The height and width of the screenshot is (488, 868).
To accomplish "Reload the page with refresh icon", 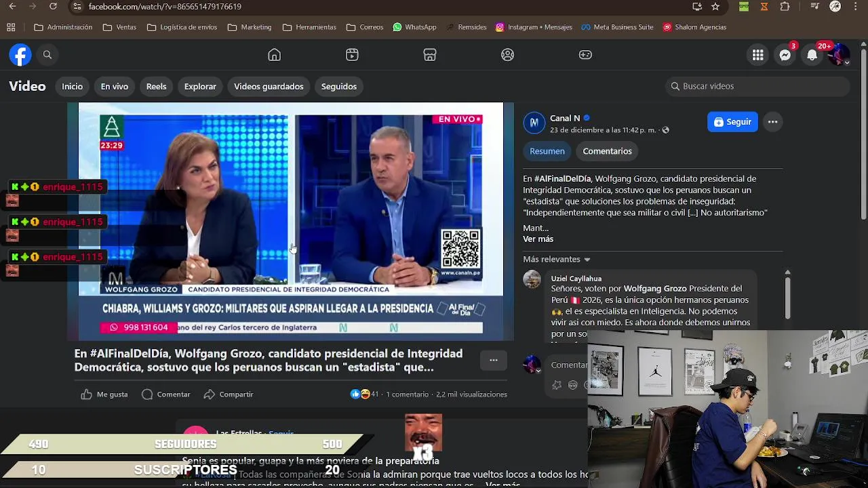I will [x=53, y=7].
